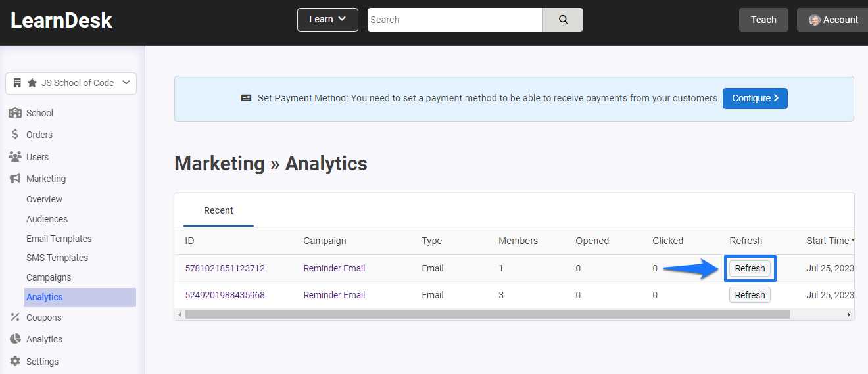Expand the Learn dropdown menu

pyautogui.click(x=327, y=20)
